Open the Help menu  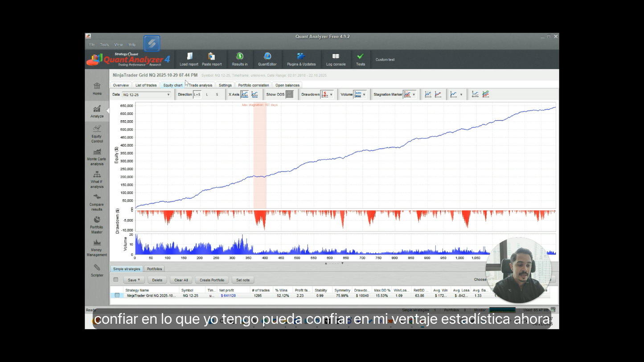pyautogui.click(x=132, y=45)
